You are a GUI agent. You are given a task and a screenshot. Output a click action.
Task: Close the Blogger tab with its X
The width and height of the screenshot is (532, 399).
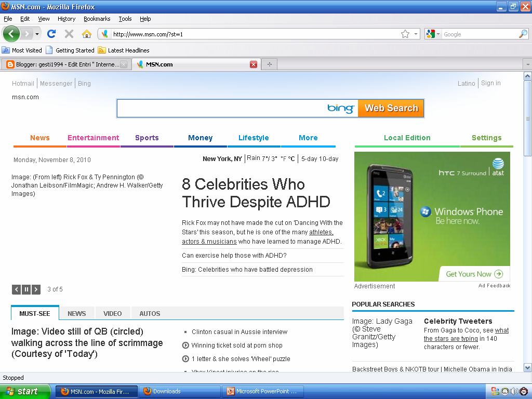tap(124, 64)
